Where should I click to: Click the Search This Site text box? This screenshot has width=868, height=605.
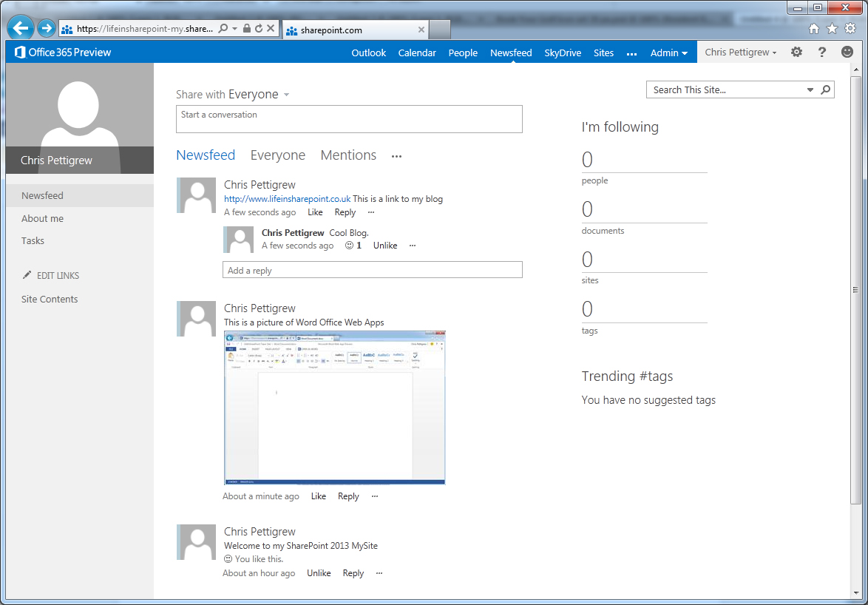(725, 89)
